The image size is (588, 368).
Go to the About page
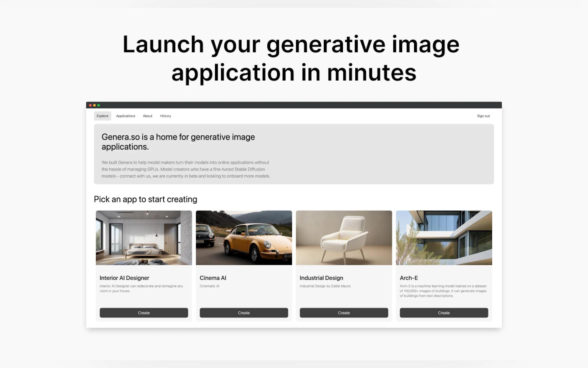(x=147, y=116)
